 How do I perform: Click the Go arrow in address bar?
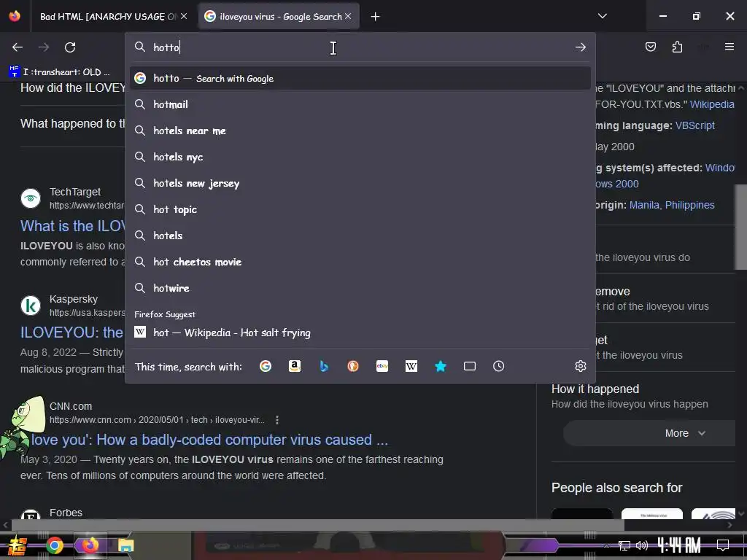pyautogui.click(x=580, y=47)
